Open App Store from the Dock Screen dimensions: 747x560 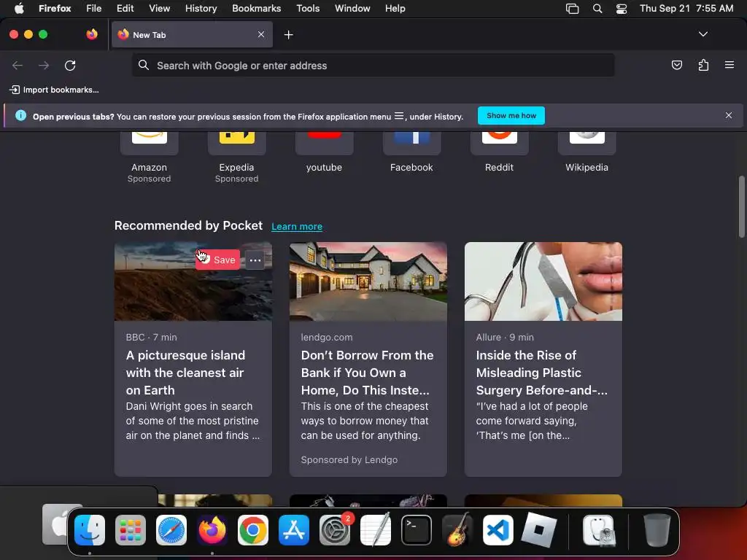(294, 529)
